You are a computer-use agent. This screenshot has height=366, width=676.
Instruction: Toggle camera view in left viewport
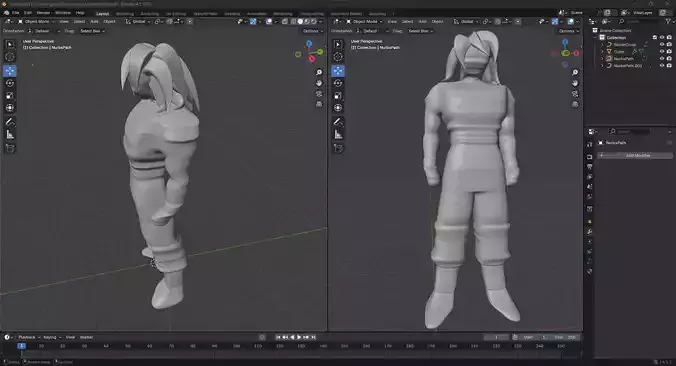[319, 94]
